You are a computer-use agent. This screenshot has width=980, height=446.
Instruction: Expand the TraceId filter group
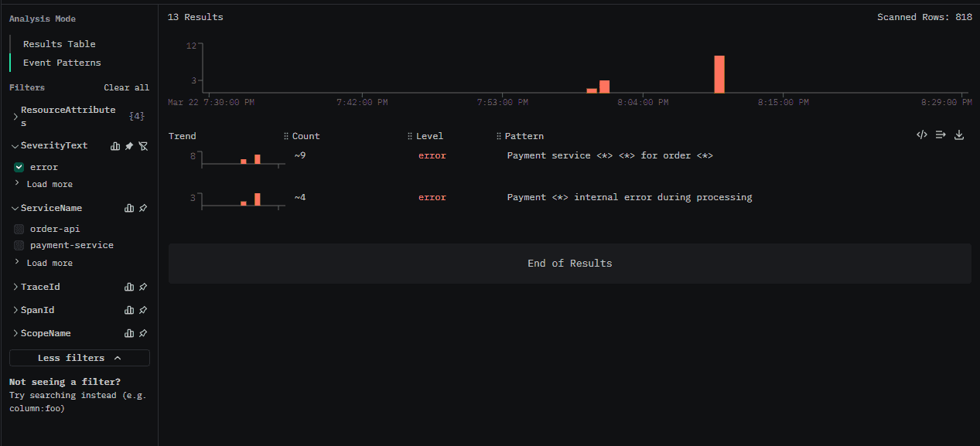(15, 288)
